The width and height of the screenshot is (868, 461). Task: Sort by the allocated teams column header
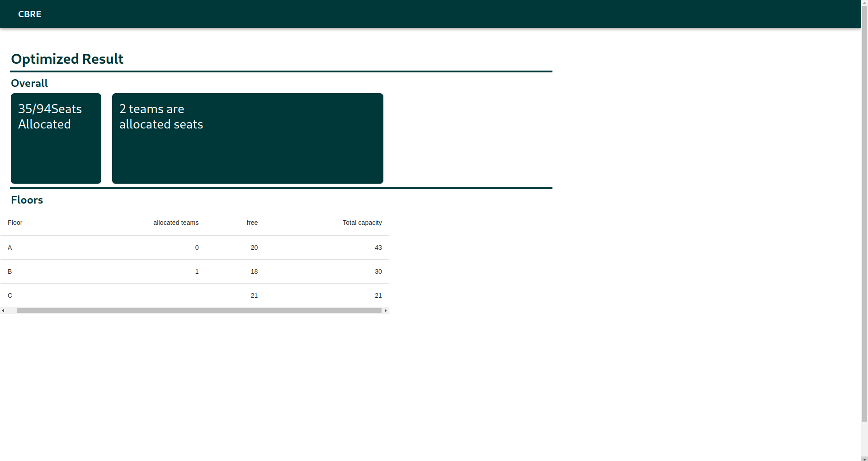(176, 223)
